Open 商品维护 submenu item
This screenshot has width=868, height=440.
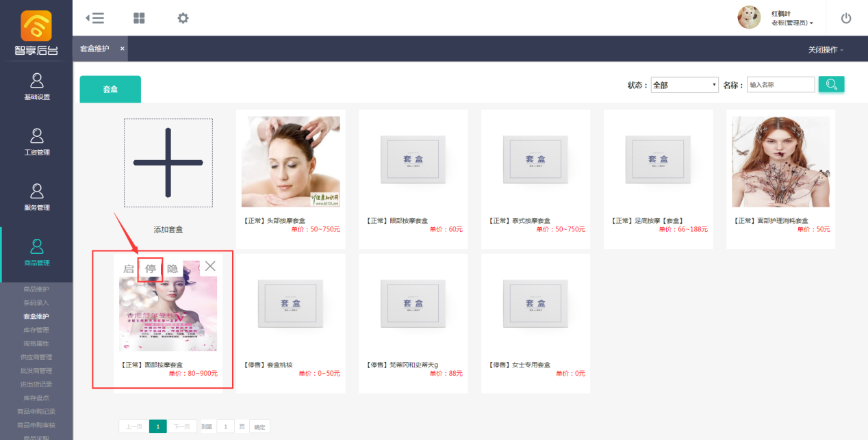(x=36, y=289)
